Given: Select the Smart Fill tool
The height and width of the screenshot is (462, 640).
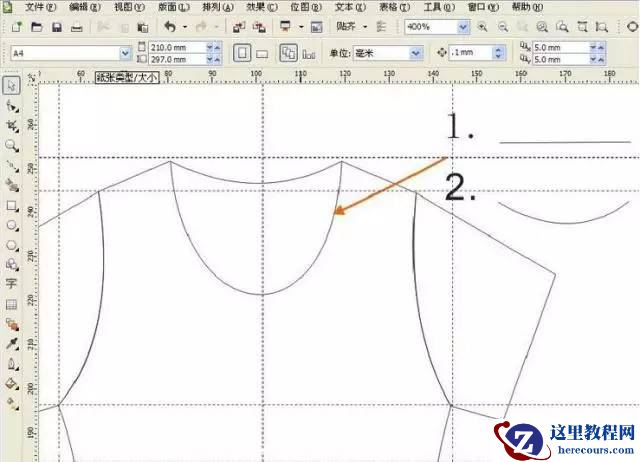Looking at the screenshot, I should (x=12, y=186).
